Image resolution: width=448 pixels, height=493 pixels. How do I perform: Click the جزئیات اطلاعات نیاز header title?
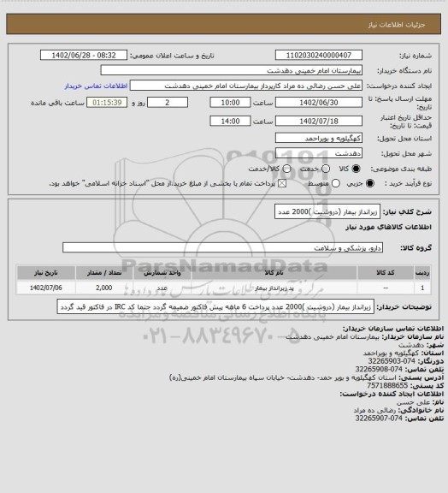(397, 25)
